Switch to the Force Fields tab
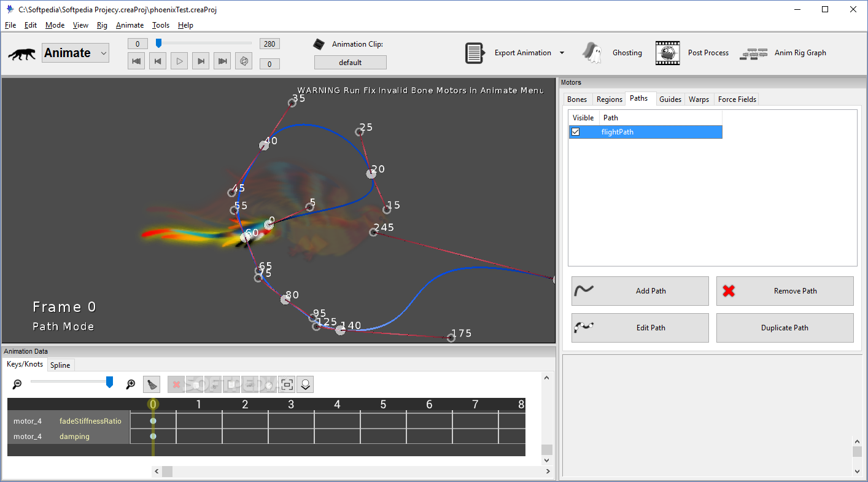 (x=737, y=99)
